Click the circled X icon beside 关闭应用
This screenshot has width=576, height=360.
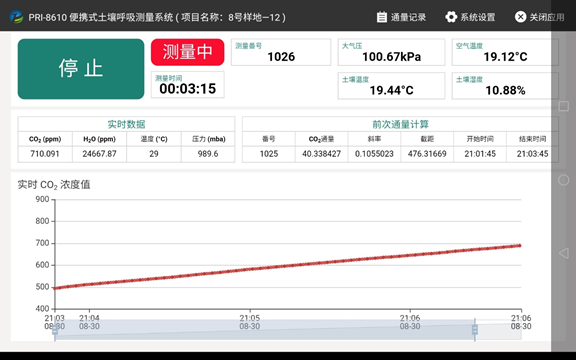click(520, 17)
